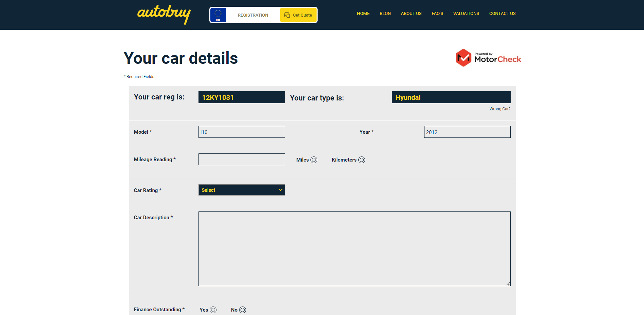This screenshot has width=644, height=315.
Task: Click the car type value Hyundai
Action: [451, 97]
